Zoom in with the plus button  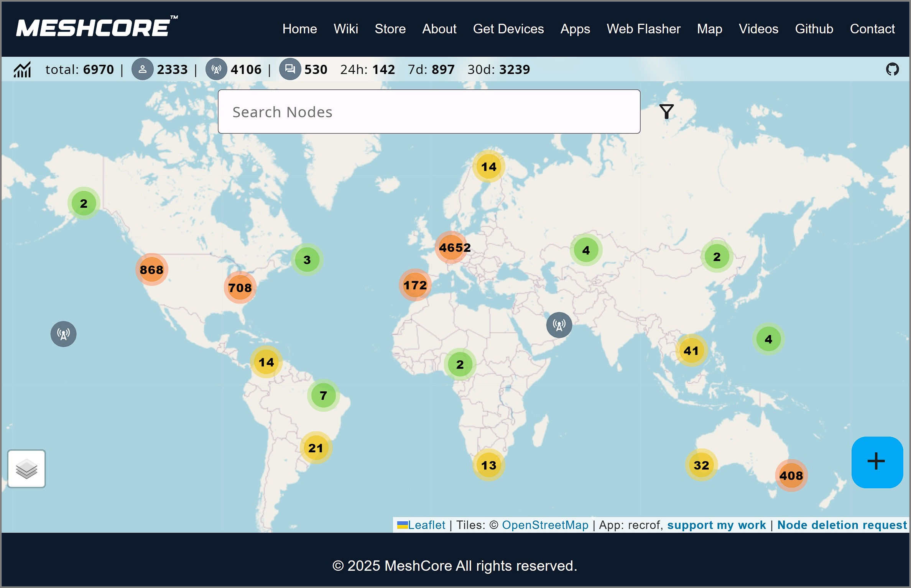click(x=877, y=462)
